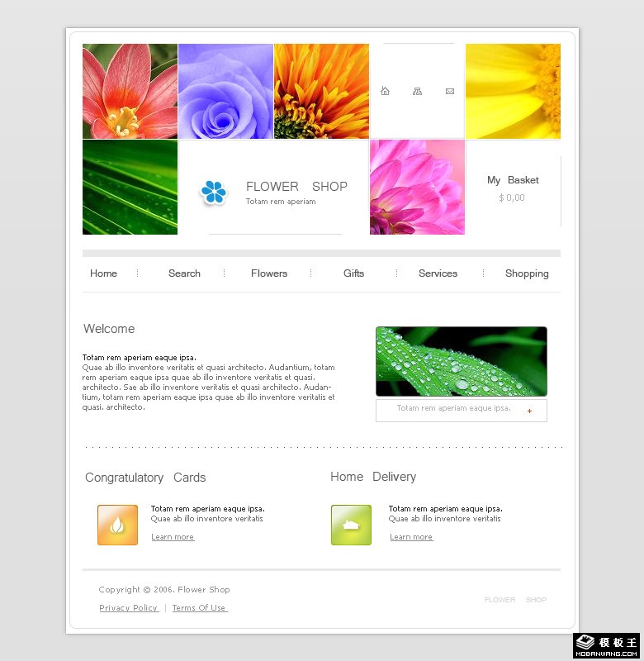
Task: Click the green striped leaf thumbnail
Action: point(130,188)
